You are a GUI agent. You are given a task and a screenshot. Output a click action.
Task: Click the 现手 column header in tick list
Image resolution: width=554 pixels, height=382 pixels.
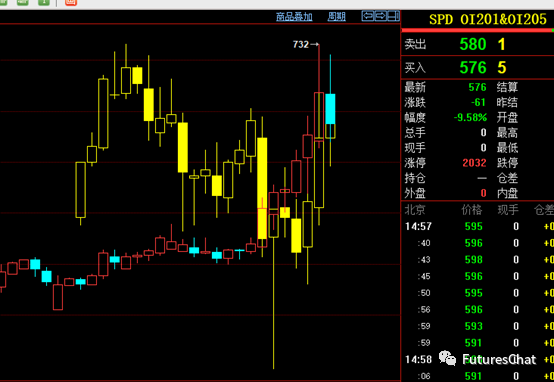(508, 210)
